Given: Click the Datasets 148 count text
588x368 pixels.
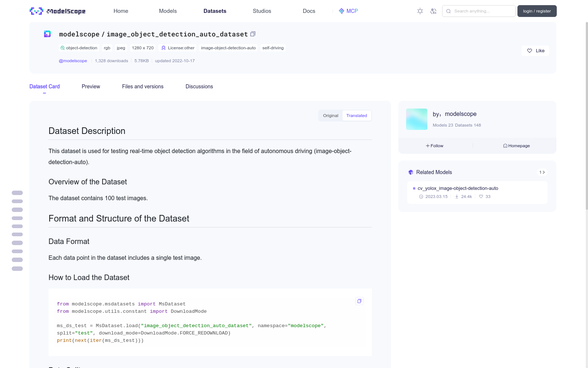Looking at the screenshot, I should tap(468, 125).
